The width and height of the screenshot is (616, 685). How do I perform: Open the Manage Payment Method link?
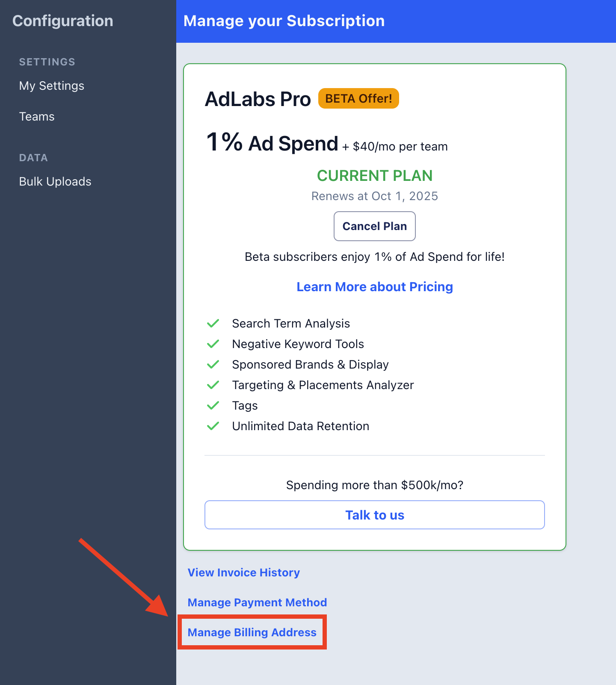click(x=257, y=602)
